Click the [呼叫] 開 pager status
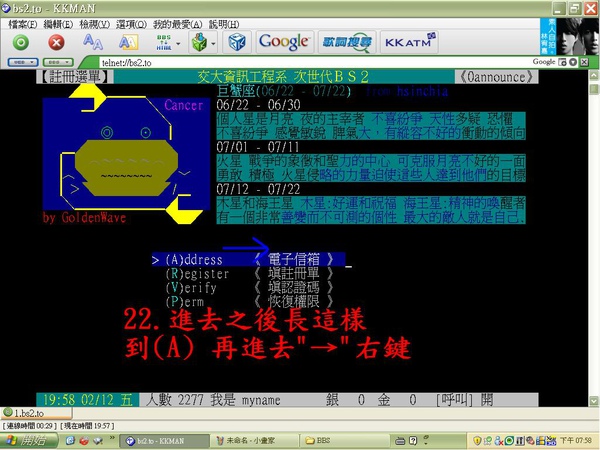The width and height of the screenshot is (600, 450). coord(464,400)
